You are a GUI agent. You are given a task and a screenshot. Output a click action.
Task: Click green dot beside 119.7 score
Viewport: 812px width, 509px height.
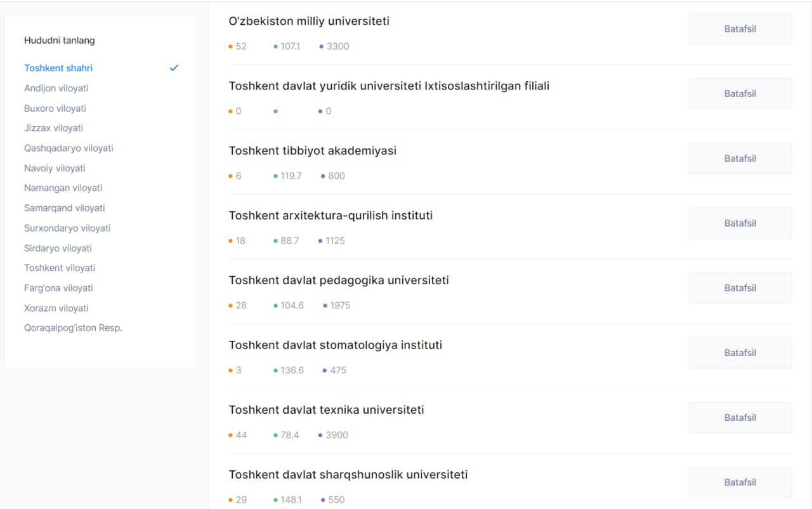pos(276,176)
